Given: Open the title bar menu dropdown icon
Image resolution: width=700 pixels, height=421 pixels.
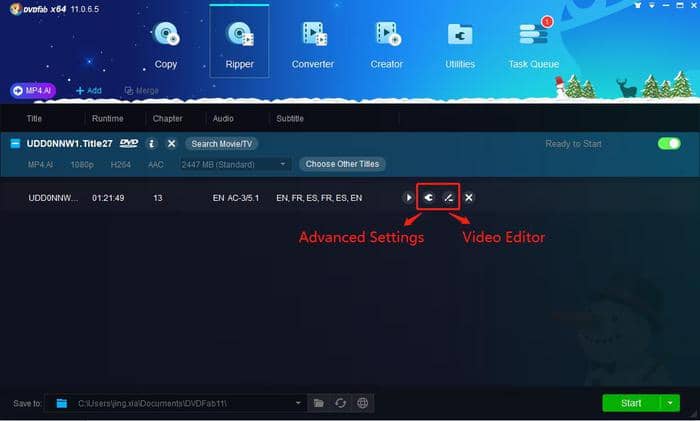Looking at the screenshot, I should tap(652, 5).
